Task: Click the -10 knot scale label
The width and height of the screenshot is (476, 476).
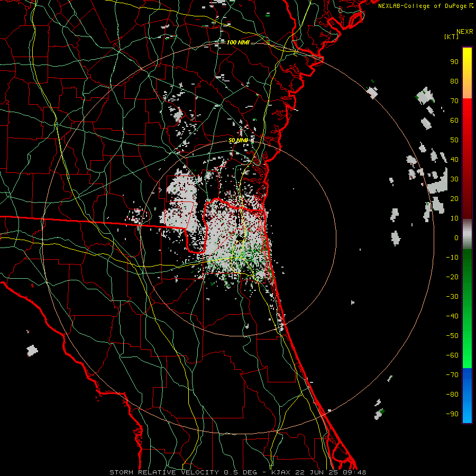Action: pyautogui.click(x=452, y=258)
